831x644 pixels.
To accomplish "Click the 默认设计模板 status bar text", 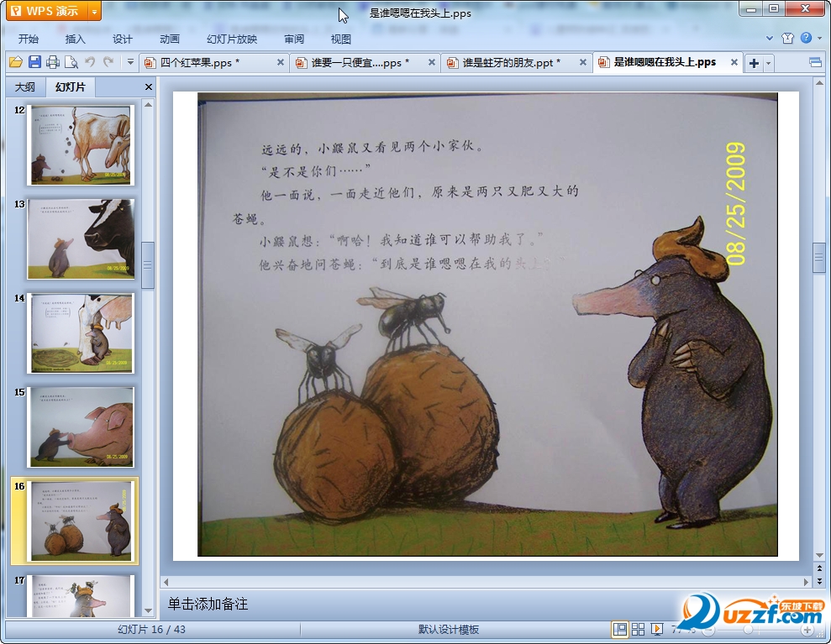I will [x=449, y=629].
